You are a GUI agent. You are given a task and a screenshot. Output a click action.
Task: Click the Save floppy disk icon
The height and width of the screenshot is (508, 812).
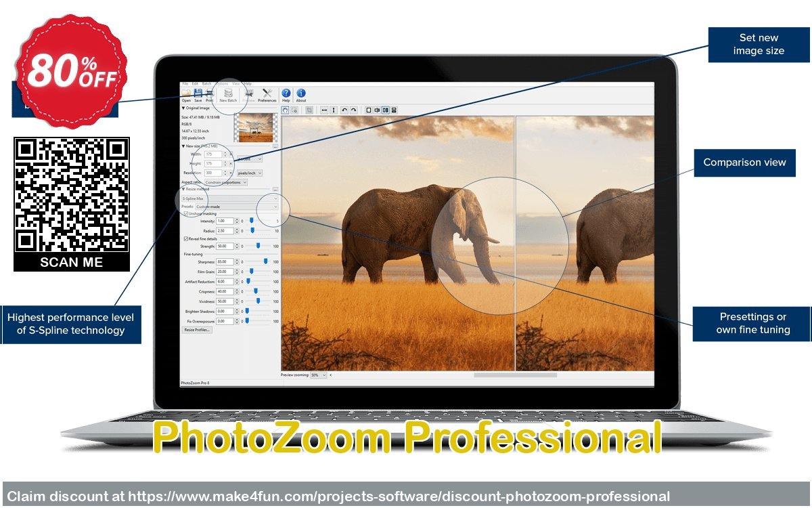(x=198, y=93)
